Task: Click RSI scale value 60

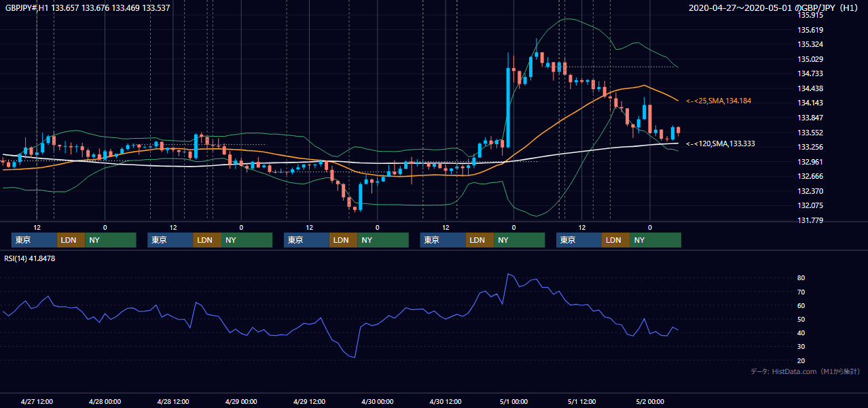Action: (801, 305)
